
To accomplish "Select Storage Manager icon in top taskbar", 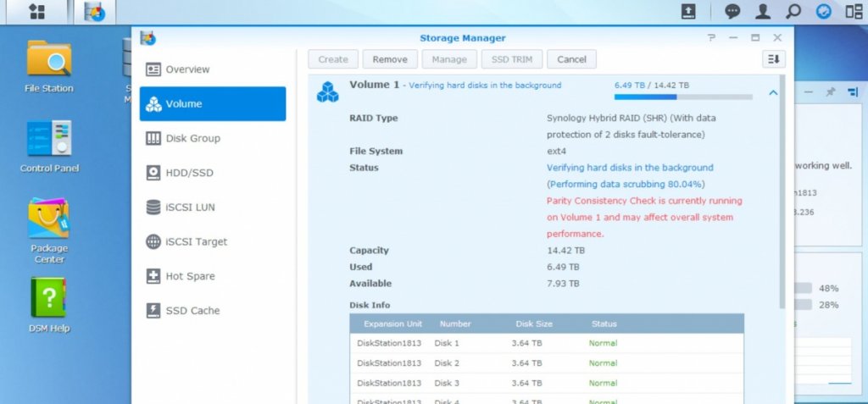I will (94, 12).
